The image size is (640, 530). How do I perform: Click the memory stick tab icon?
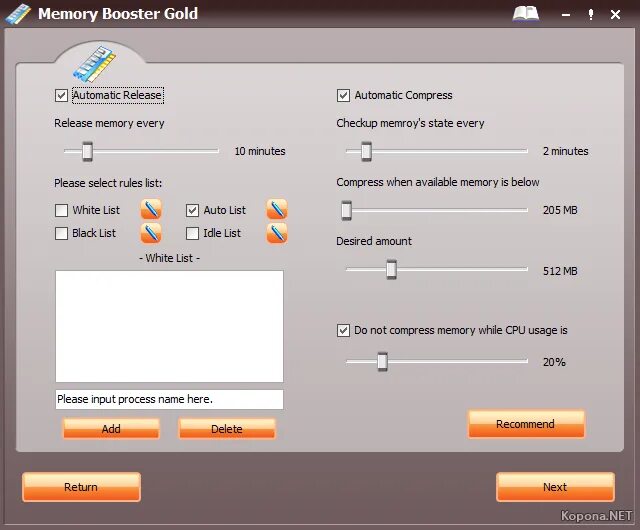pyautogui.click(x=95, y=64)
